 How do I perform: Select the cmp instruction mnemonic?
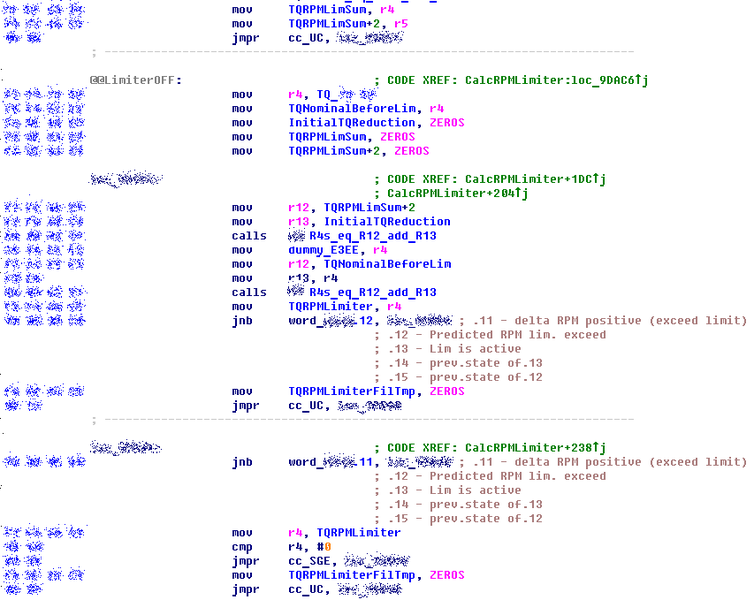pyautogui.click(x=241, y=547)
